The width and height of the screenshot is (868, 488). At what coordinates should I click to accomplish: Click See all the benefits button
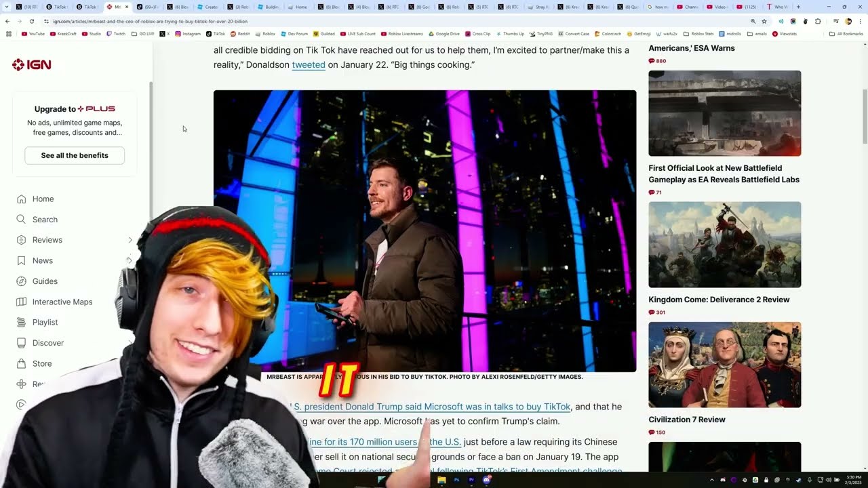tap(75, 155)
